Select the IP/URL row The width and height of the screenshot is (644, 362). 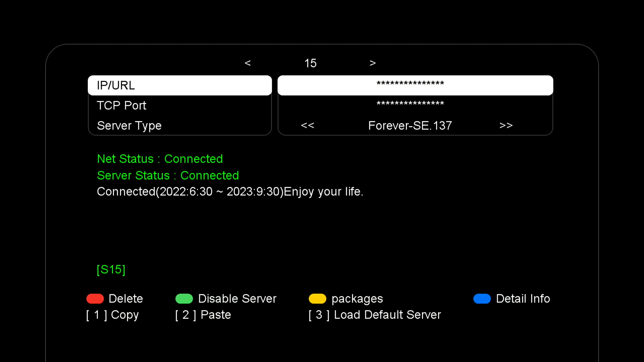pyautogui.click(x=180, y=85)
